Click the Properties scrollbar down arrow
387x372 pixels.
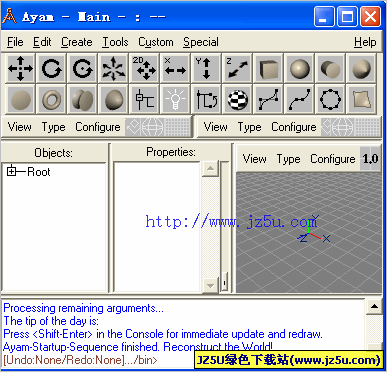click(210, 286)
